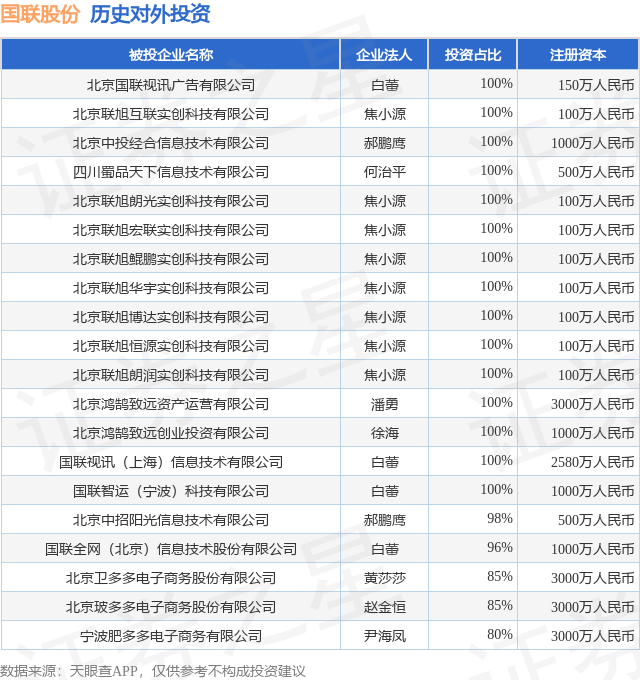The height and width of the screenshot is (680, 640).
Task: Click legal person 徐海
Action: click(x=385, y=433)
